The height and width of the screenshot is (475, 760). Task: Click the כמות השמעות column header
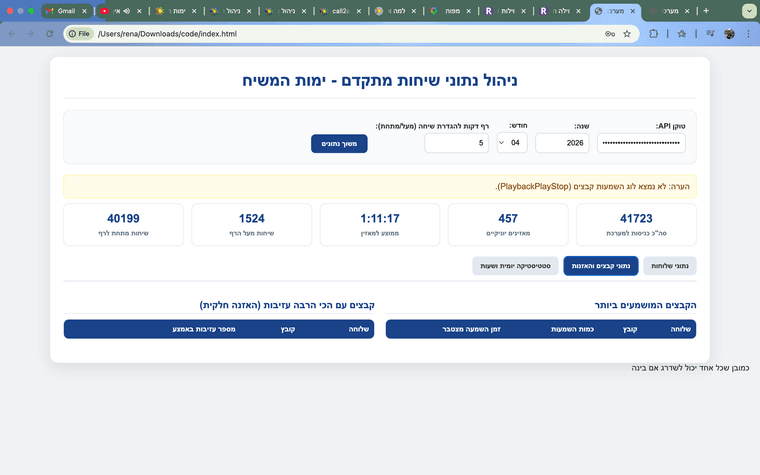572,329
